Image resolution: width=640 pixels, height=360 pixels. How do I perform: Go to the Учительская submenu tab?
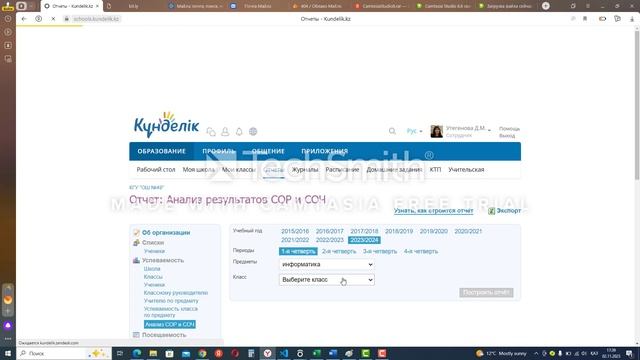coord(466,169)
